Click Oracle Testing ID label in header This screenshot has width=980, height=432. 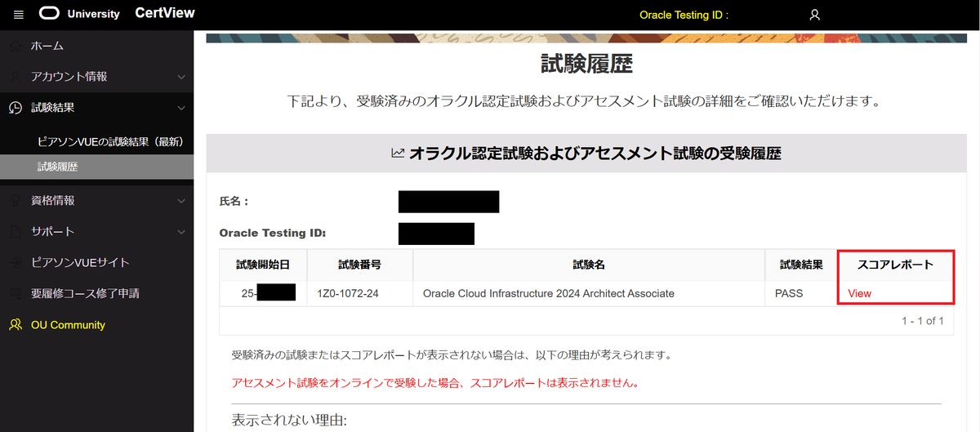[684, 15]
